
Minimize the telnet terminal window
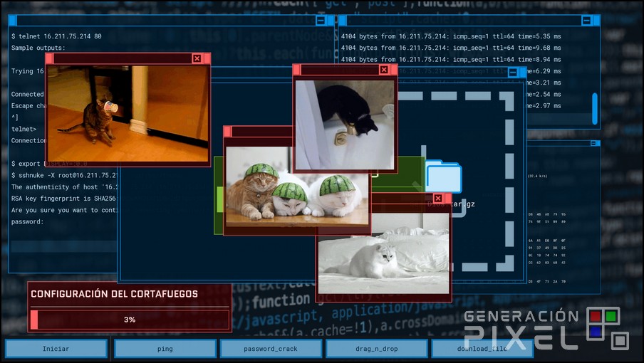coord(321,21)
